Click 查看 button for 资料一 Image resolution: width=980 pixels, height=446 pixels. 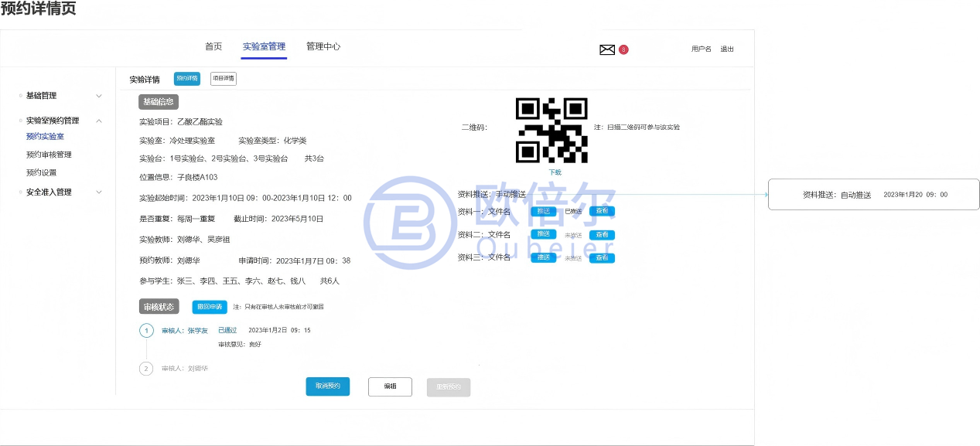[x=602, y=211]
